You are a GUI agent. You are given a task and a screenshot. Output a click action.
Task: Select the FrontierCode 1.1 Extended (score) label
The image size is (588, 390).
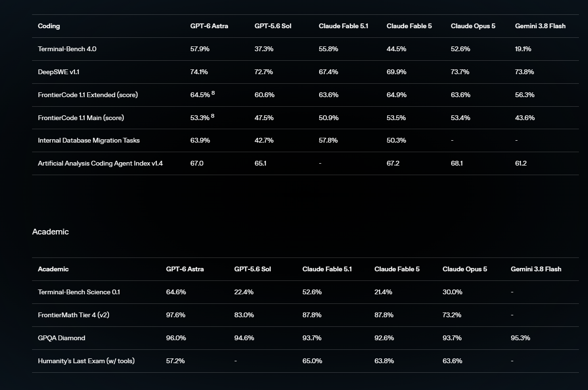tap(88, 95)
